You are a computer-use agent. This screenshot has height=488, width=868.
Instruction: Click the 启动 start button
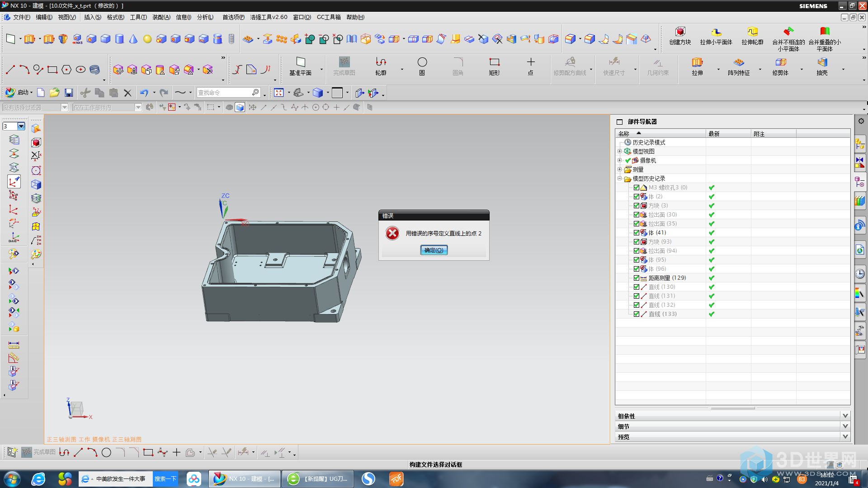[x=19, y=93]
